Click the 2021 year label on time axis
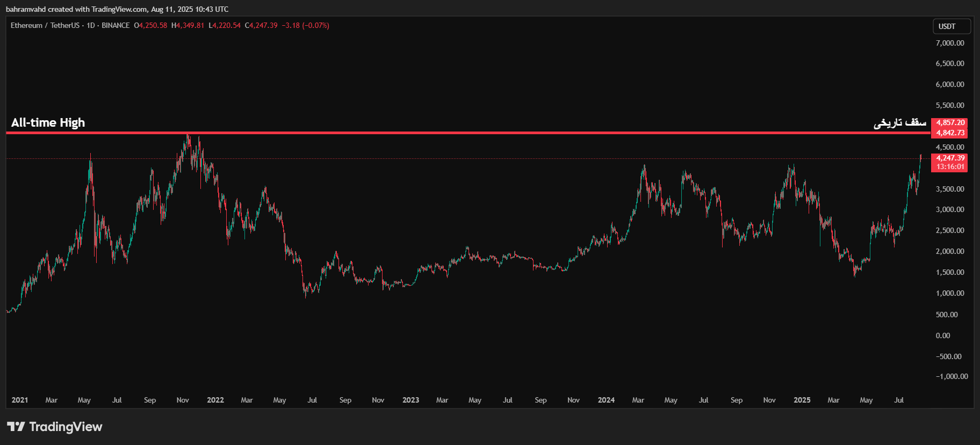The image size is (980, 445). 20,400
